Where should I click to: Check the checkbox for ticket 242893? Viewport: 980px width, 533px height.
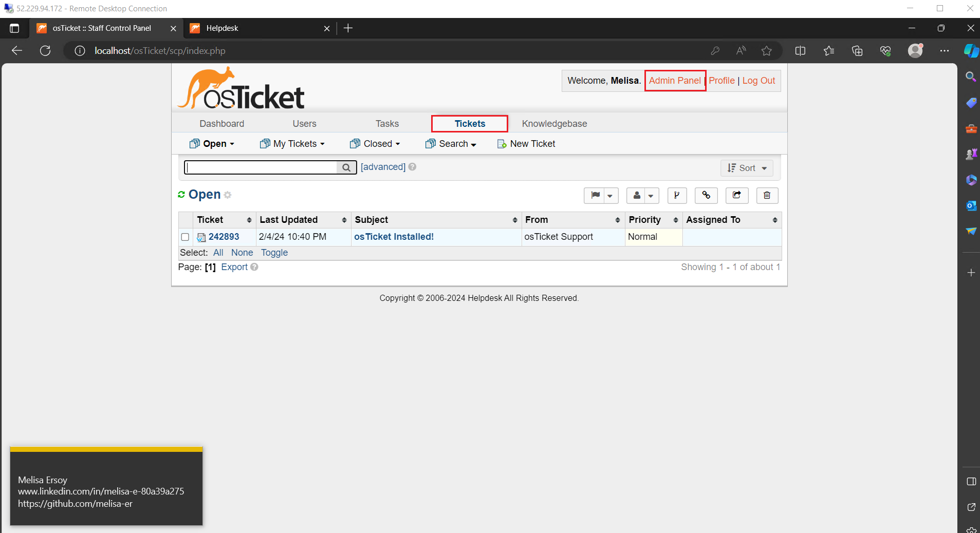tap(185, 237)
